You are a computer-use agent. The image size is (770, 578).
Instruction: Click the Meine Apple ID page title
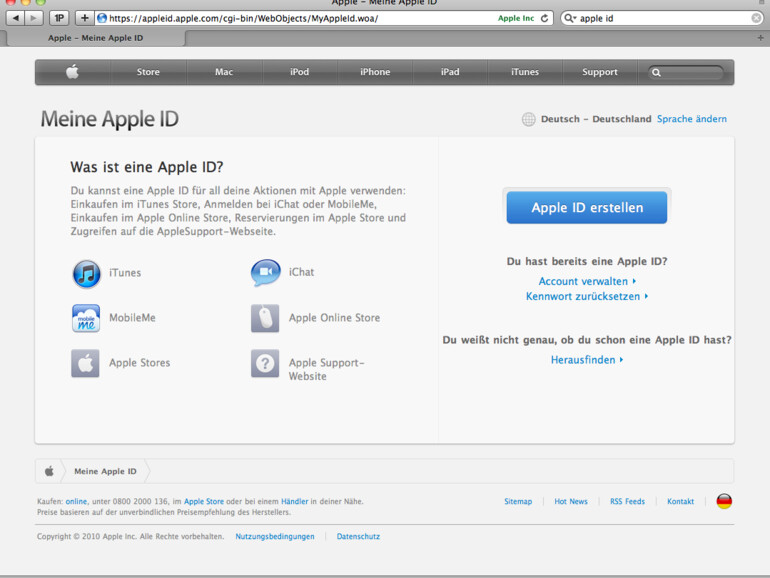click(x=110, y=119)
